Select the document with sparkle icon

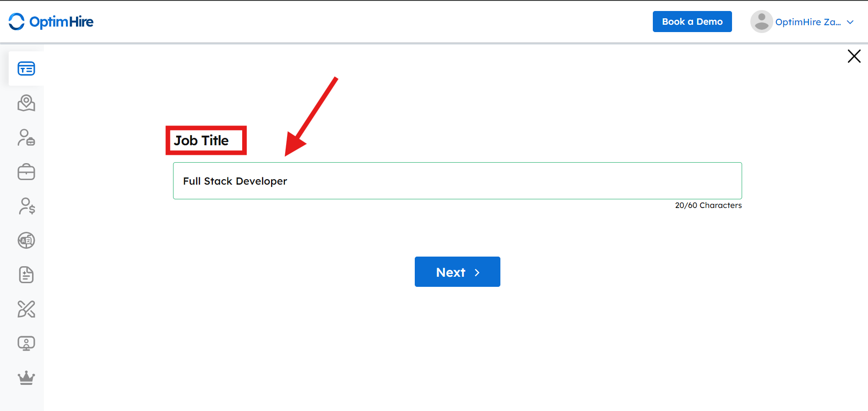pyautogui.click(x=26, y=275)
